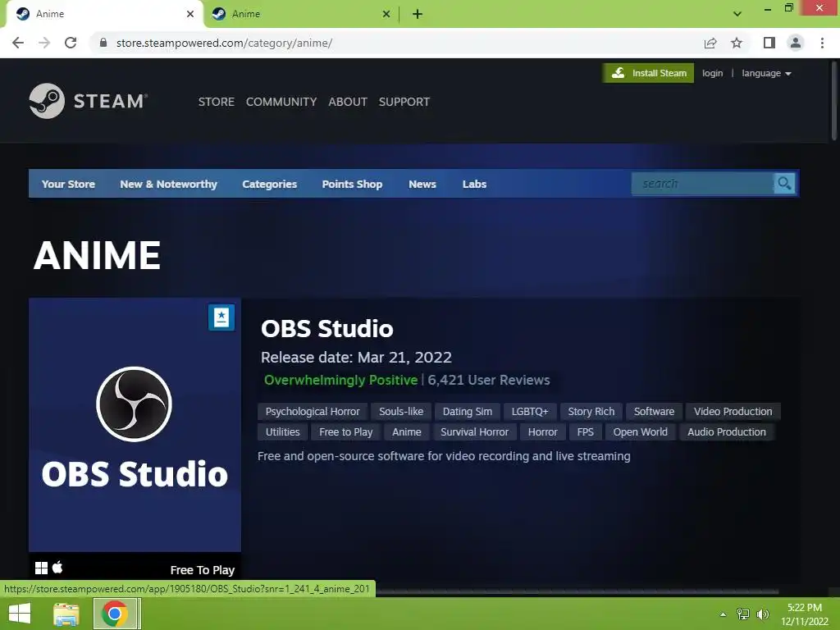Click the Utilities tag
840x630 pixels.
(x=282, y=431)
